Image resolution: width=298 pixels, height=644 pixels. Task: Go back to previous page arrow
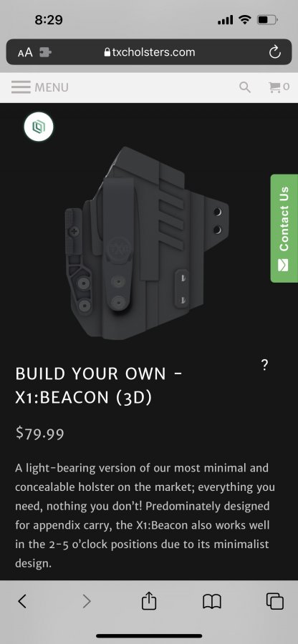pyautogui.click(x=23, y=601)
